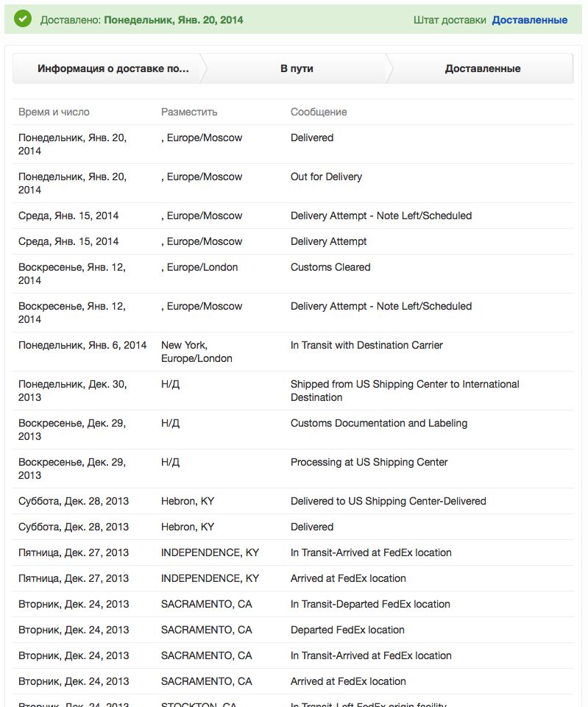The height and width of the screenshot is (707, 588).
Task: Select "In Transit with Destination Carrier" entry
Action: [366, 345]
